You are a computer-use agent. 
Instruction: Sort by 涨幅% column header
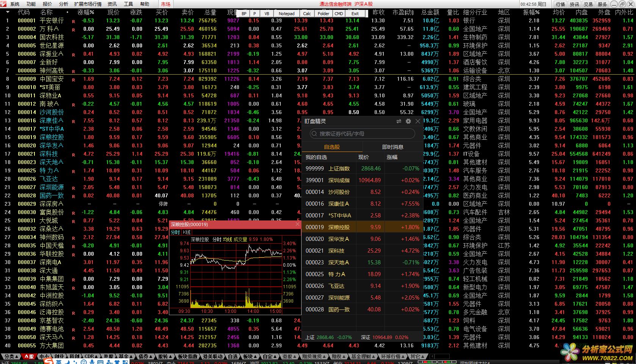[86, 12]
